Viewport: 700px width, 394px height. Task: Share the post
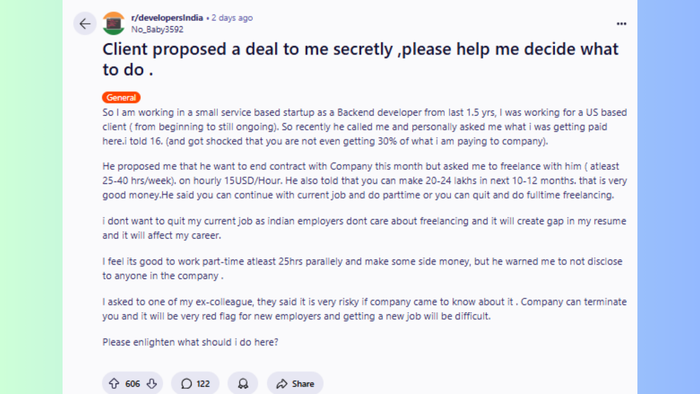[x=295, y=383]
